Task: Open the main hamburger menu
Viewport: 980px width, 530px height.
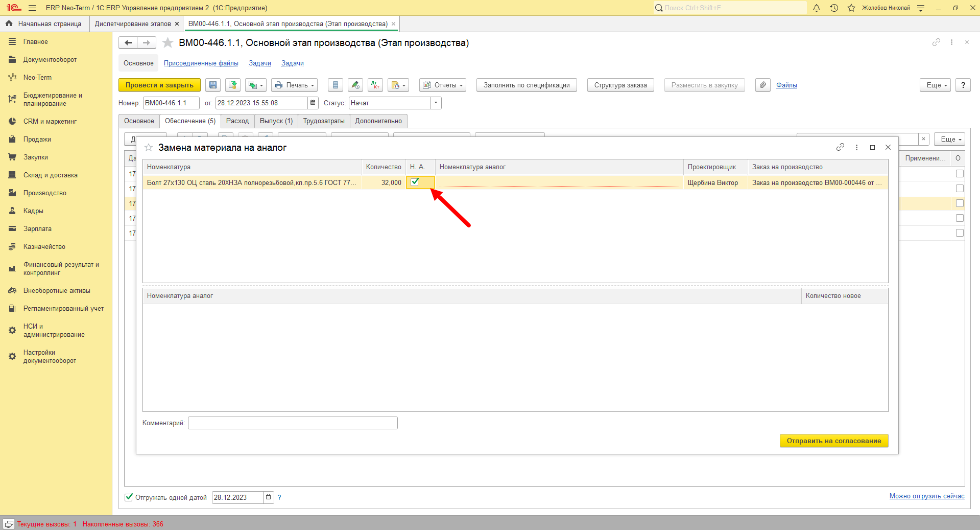Action: 32,8
